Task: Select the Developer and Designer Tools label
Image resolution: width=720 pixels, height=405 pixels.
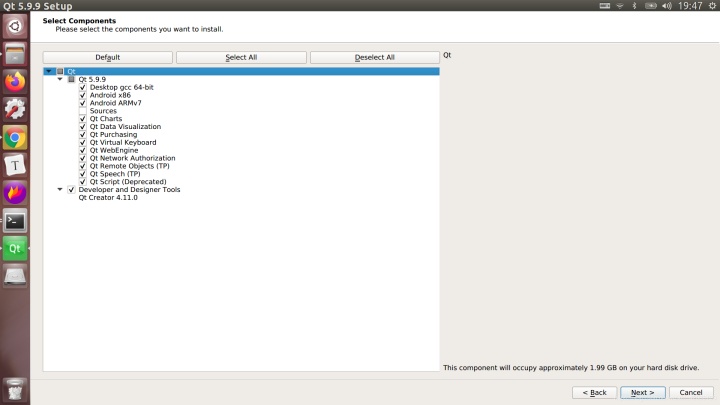Action: [129, 190]
